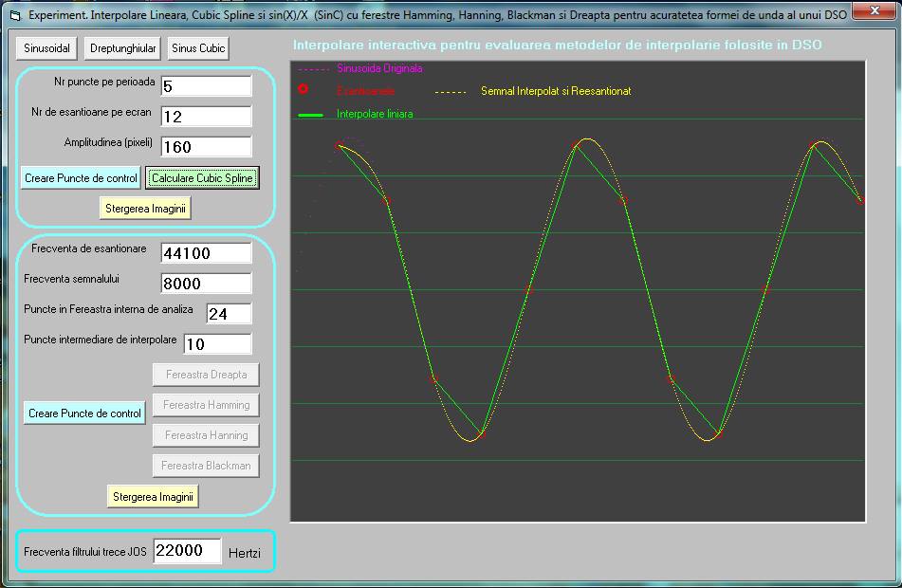
Task: Click the red sample marker in the legend
Action: tap(304, 88)
